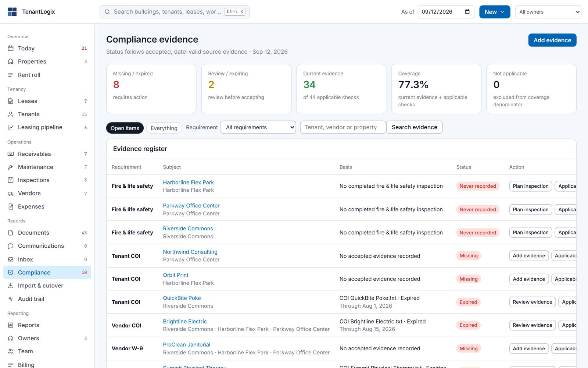This screenshot has height=368, width=588.
Task: Click the Tenant, vendor or property field
Action: [x=343, y=127]
